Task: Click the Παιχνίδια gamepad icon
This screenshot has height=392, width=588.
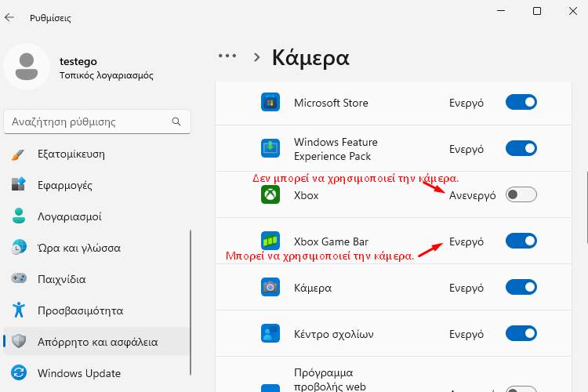Action: coord(18,279)
